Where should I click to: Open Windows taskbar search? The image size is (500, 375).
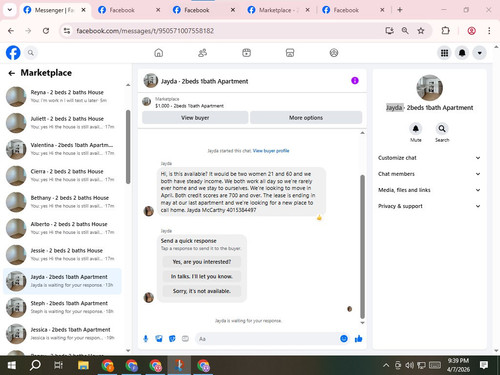point(35,366)
